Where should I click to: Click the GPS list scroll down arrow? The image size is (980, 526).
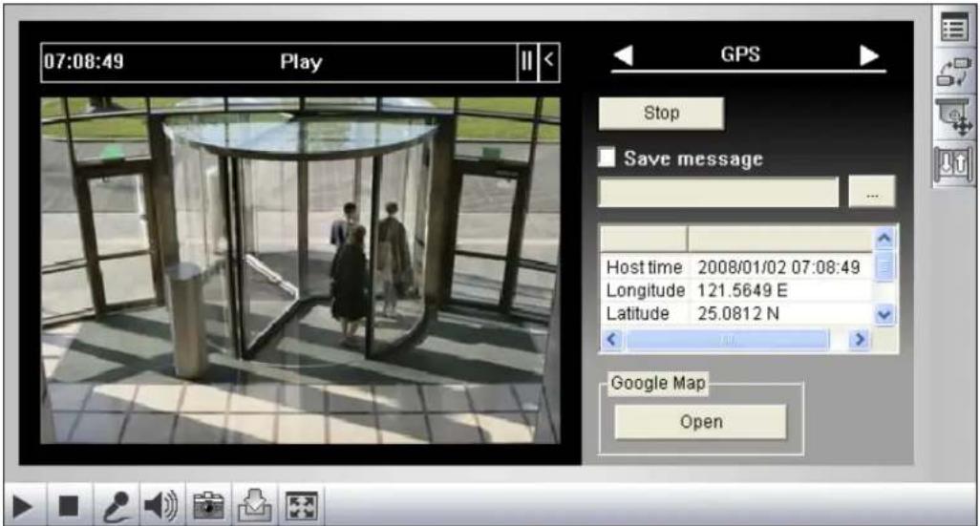(884, 315)
